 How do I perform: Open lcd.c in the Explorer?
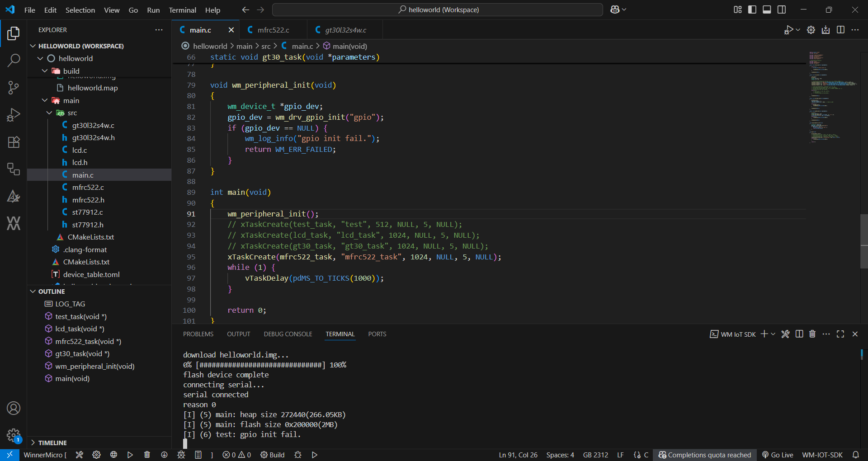point(80,150)
